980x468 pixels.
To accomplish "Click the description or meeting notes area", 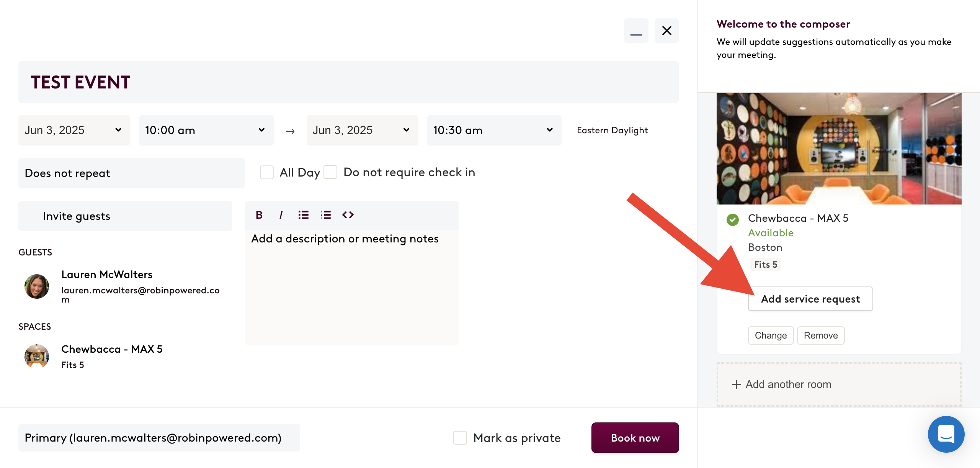I will click(x=352, y=287).
